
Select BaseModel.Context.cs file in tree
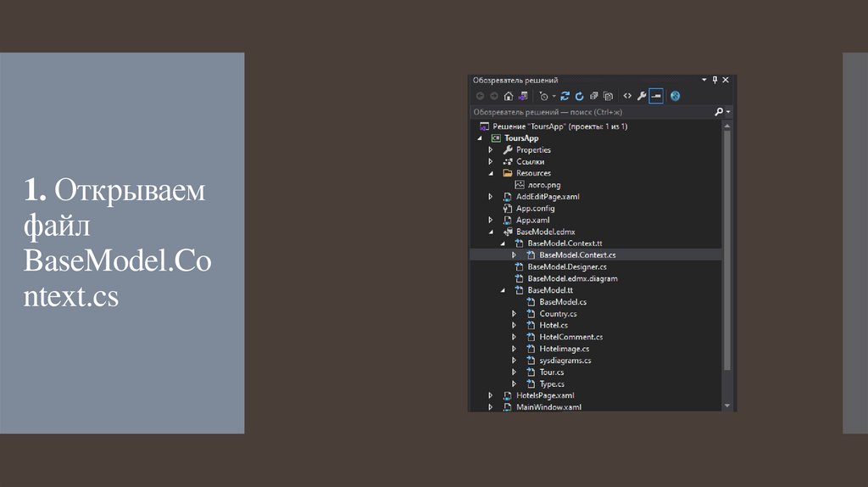(576, 255)
